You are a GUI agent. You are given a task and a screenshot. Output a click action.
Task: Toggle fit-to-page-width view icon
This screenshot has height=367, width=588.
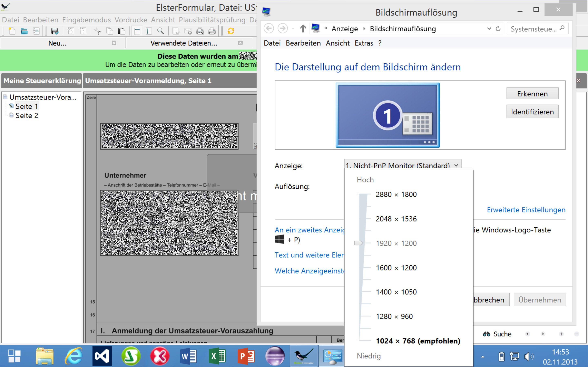137,31
